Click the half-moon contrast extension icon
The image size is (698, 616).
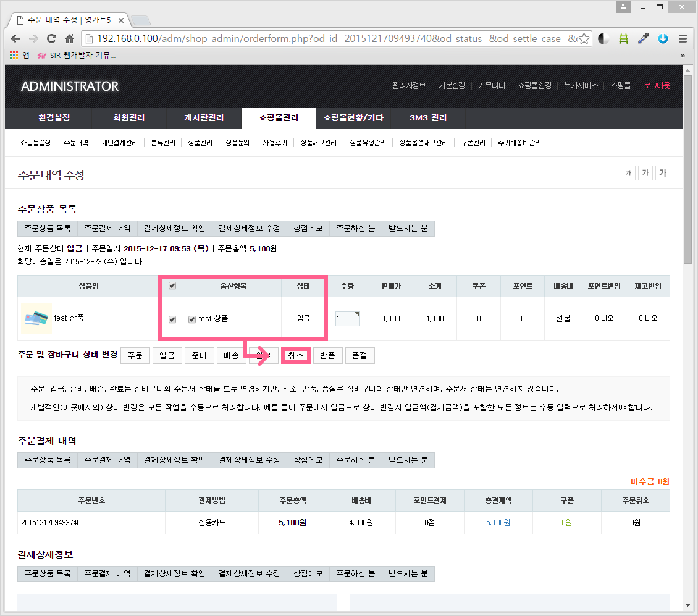pos(603,39)
